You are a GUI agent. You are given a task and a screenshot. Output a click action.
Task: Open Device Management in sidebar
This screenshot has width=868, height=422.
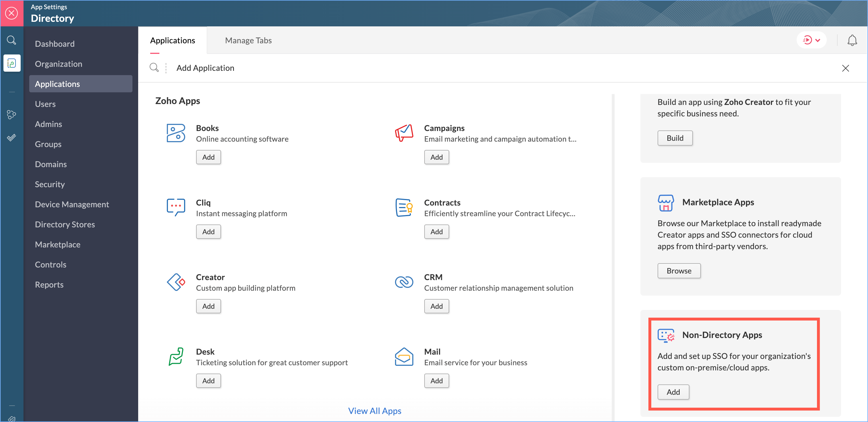point(72,204)
